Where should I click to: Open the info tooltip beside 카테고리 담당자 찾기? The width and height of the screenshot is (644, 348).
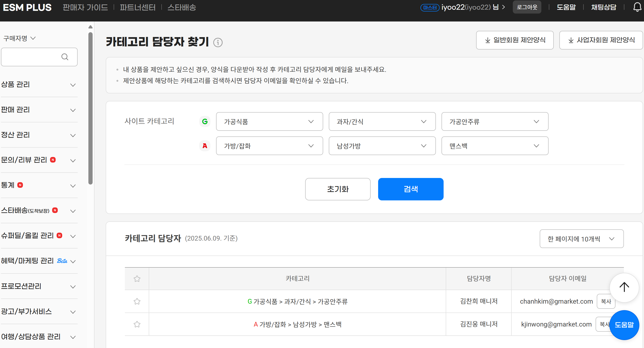point(218,43)
